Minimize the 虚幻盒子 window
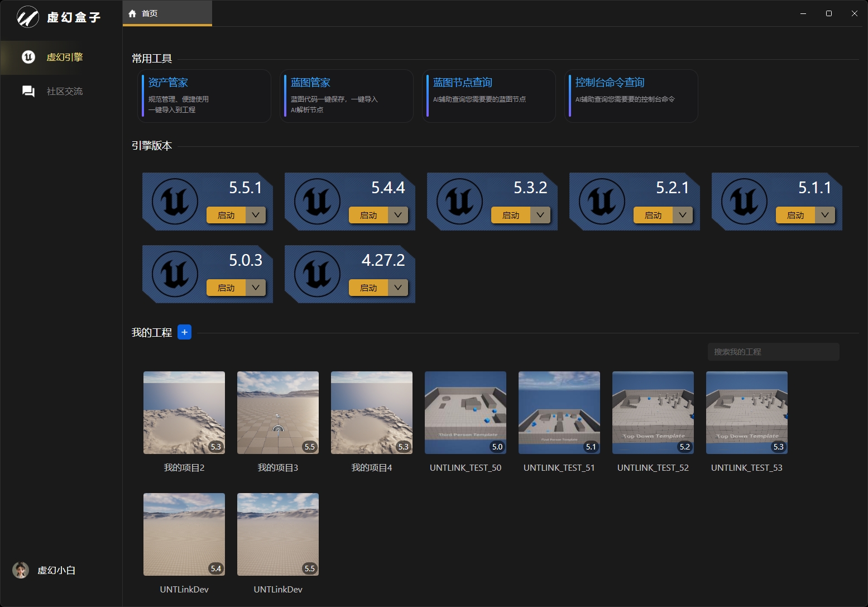Image resolution: width=868 pixels, height=607 pixels. pos(803,13)
